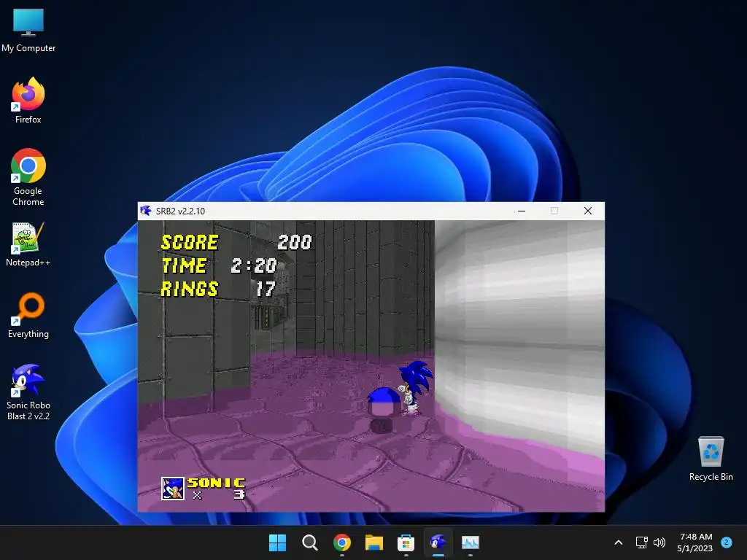Open network status tray icon

pos(642,542)
